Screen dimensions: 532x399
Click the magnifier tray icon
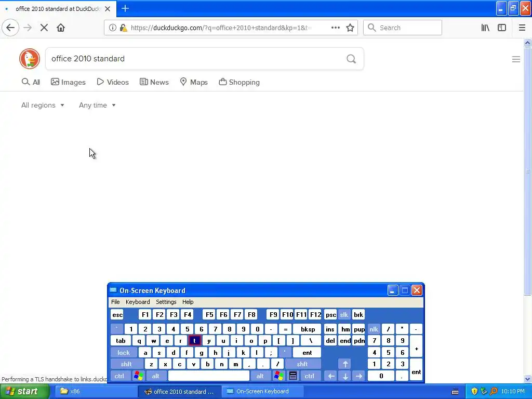click(x=494, y=392)
